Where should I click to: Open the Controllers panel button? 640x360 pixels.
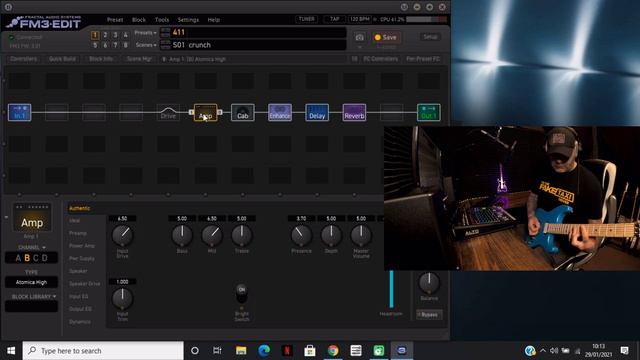23,59
